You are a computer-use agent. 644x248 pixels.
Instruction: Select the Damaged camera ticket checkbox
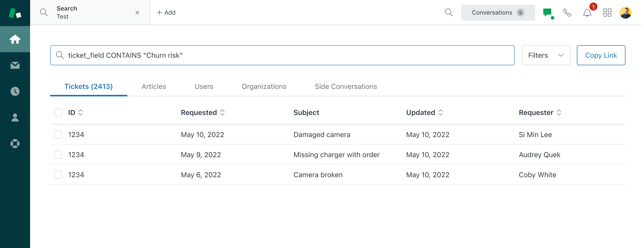58,135
